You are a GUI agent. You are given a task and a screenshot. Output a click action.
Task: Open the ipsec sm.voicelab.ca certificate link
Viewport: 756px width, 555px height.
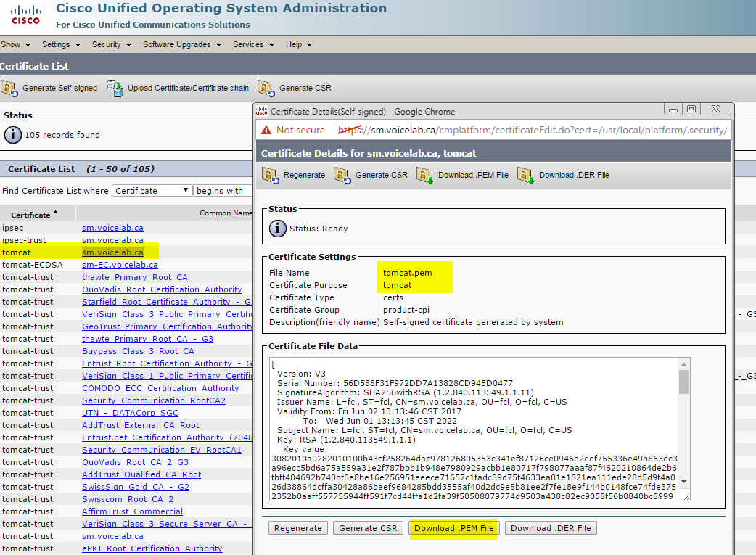click(x=112, y=228)
